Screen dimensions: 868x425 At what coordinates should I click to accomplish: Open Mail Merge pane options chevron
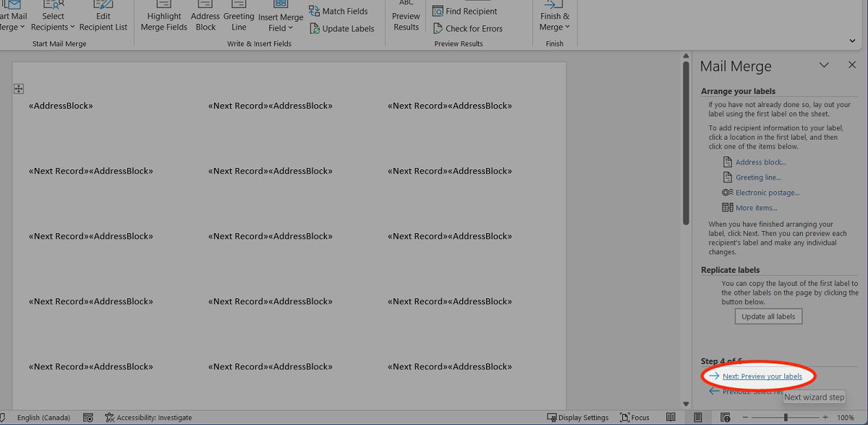point(824,65)
